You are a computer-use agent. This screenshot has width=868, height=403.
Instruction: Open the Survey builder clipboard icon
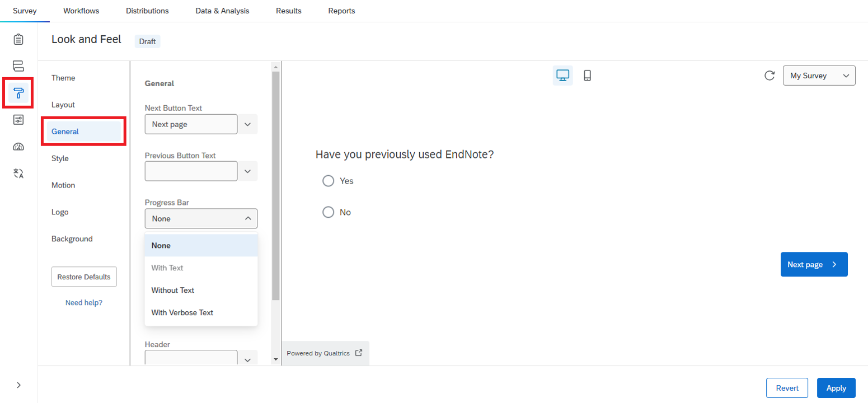tap(18, 39)
